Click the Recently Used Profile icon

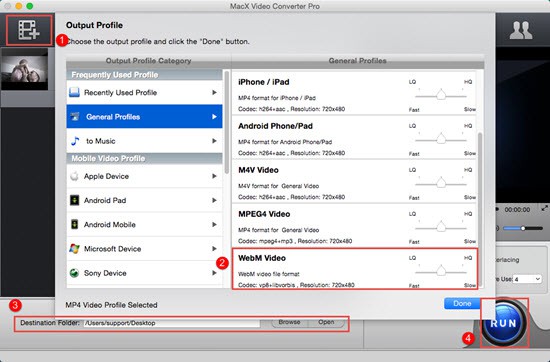74,93
